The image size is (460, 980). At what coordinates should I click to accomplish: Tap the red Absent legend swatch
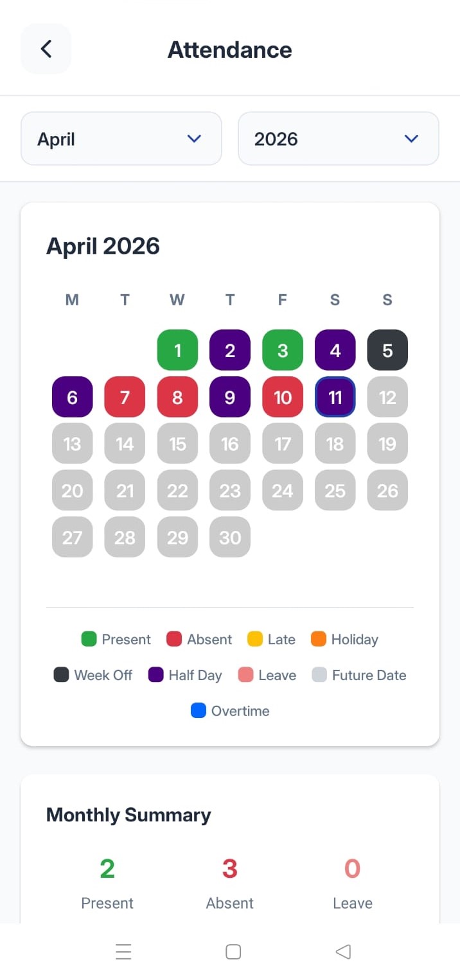(174, 639)
